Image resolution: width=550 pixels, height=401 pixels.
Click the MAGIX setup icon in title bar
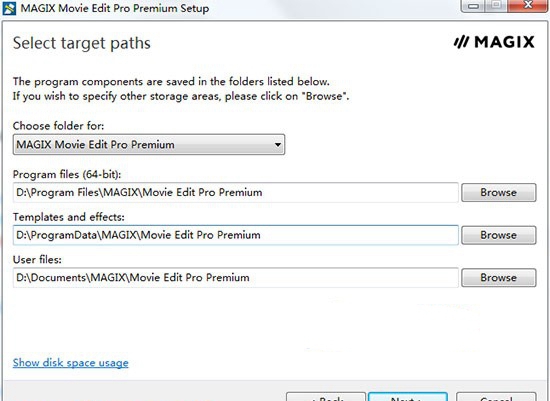(x=9, y=8)
